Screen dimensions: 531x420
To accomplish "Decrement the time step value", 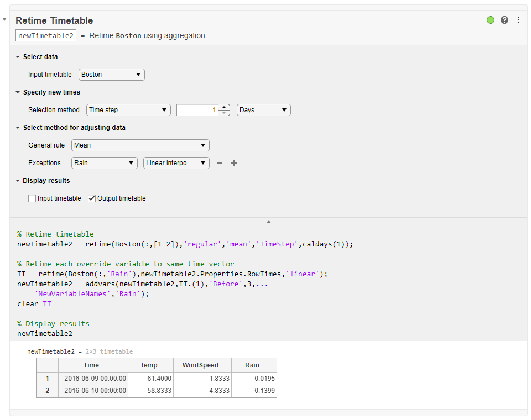I will tap(224, 113).
